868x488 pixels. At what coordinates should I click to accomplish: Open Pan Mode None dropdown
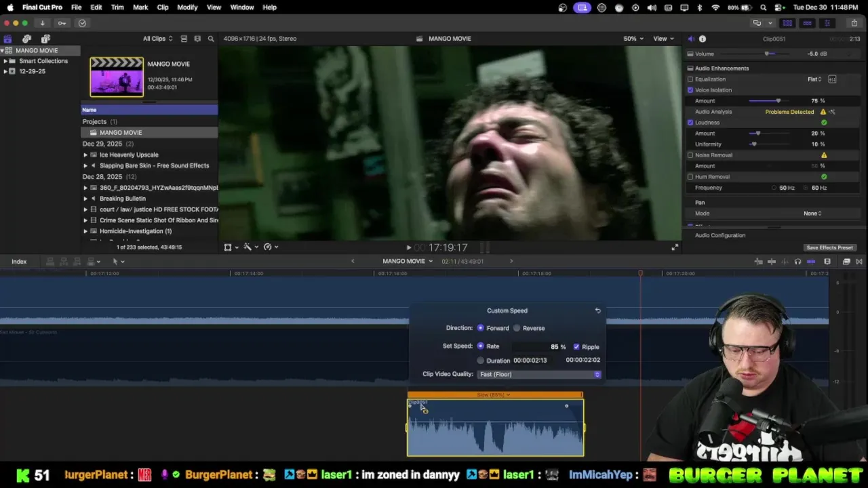[812, 213]
